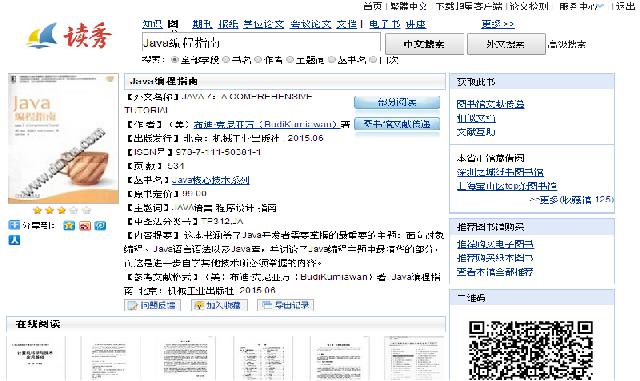
Task: Click the search box containing Java编程指南
Action: pyautogui.click(x=261, y=43)
